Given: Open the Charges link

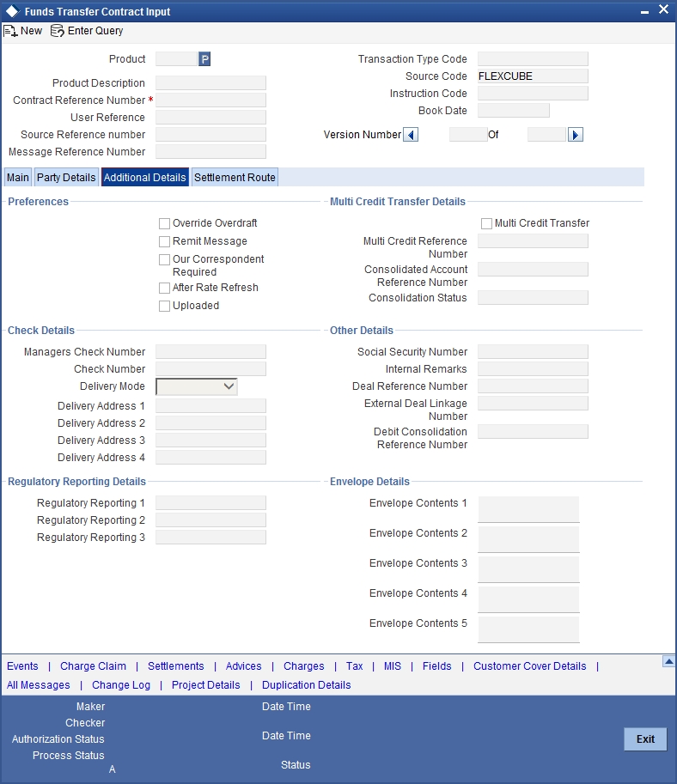Looking at the screenshot, I should pyautogui.click(x=304, y=666).
